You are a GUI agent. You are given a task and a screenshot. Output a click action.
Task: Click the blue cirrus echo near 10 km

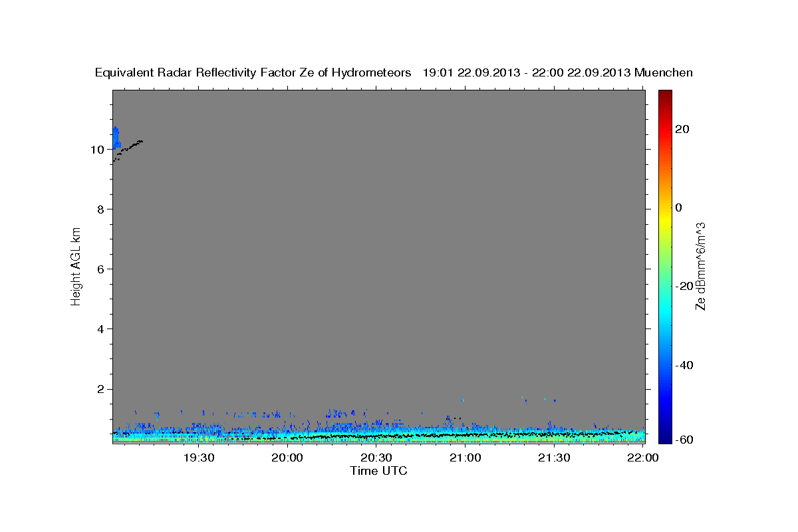coord(116,138)
